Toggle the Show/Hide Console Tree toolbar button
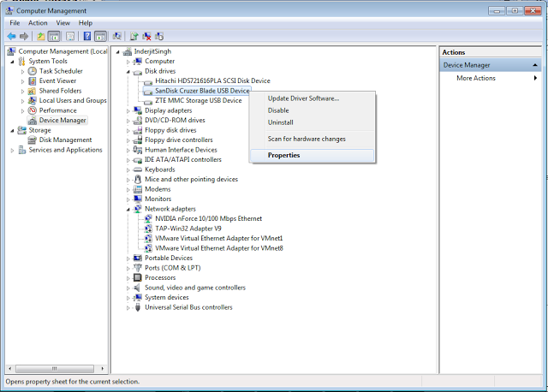 click(54, 36)
